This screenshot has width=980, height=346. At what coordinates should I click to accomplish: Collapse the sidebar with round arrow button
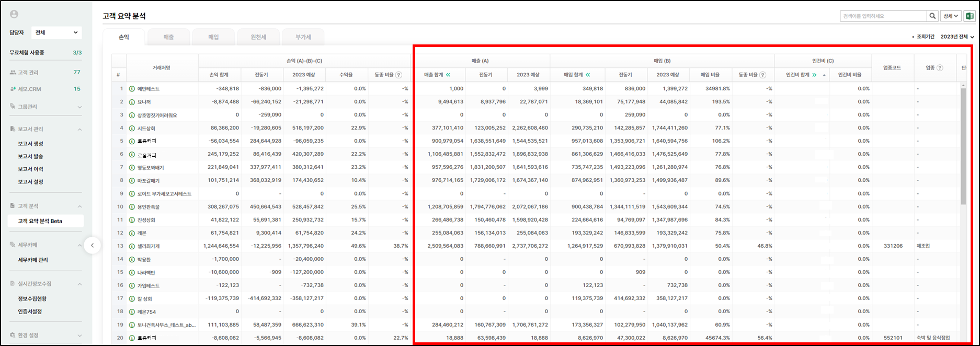[x=92, y=245]
